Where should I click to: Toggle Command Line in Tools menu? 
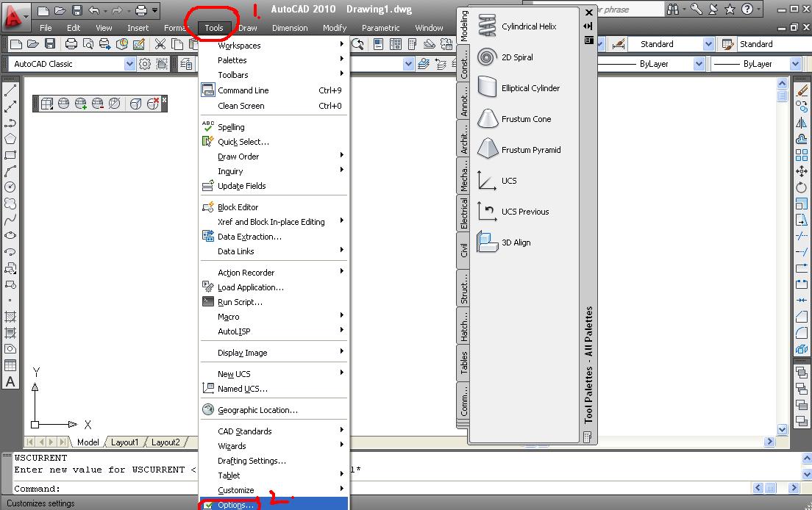click(274, 90)
